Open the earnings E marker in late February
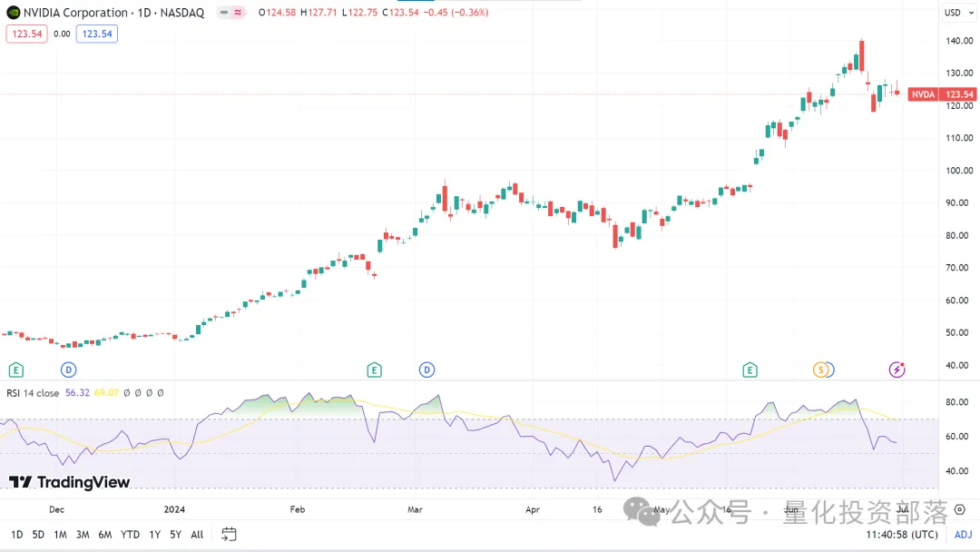The width and height of the screenshot is (980, 552). coord(375,370)
